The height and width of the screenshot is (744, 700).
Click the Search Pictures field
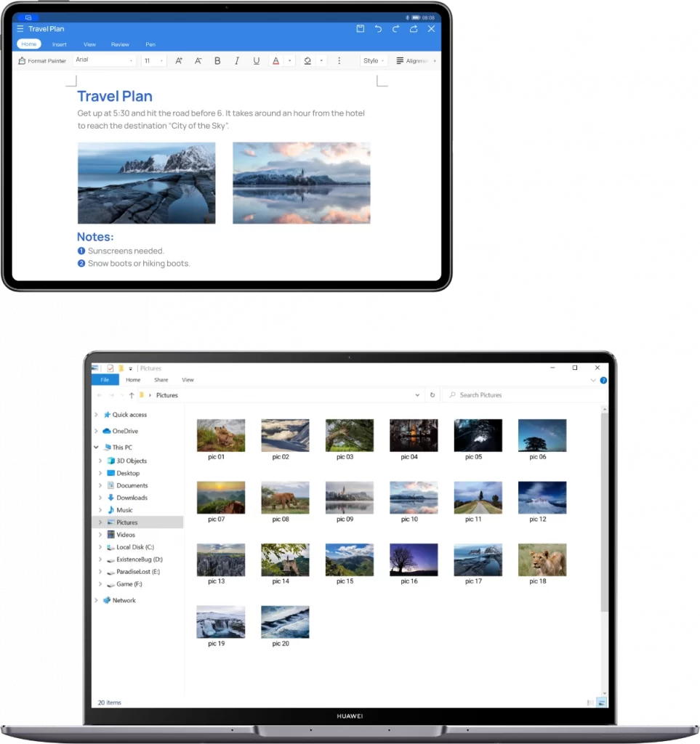[523, 395]
